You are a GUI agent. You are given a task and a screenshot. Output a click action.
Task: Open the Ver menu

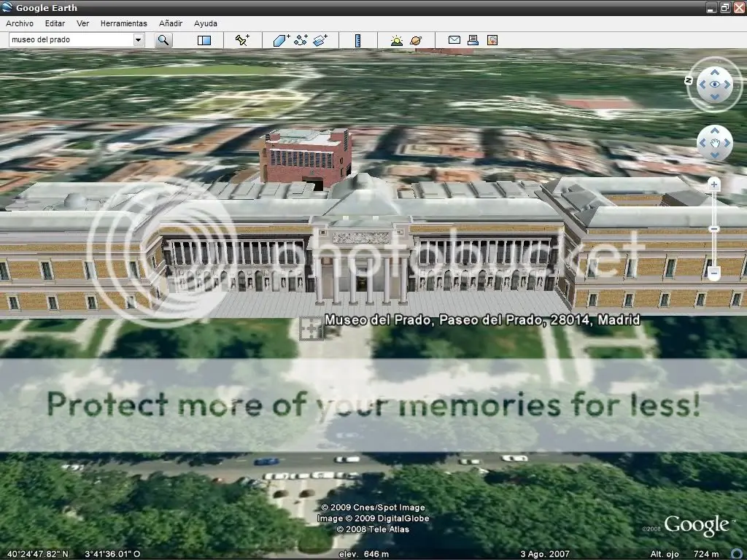(x=83, y=23)
